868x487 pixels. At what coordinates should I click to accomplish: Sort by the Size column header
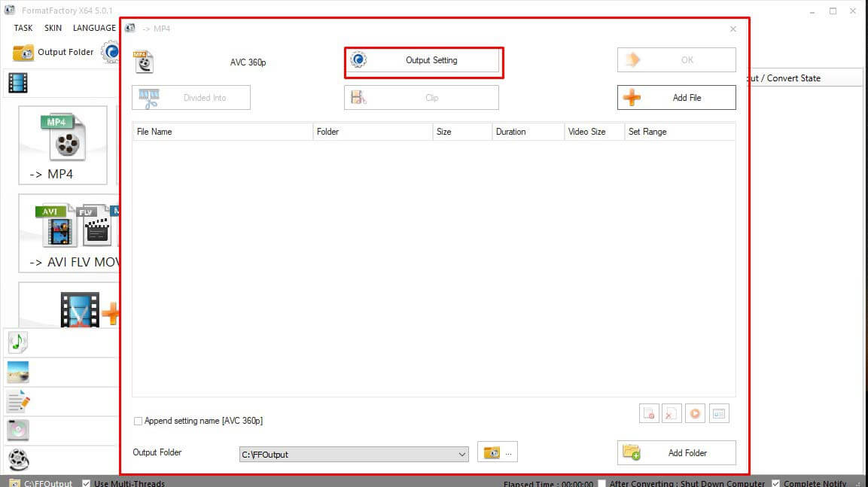(462, 132)
